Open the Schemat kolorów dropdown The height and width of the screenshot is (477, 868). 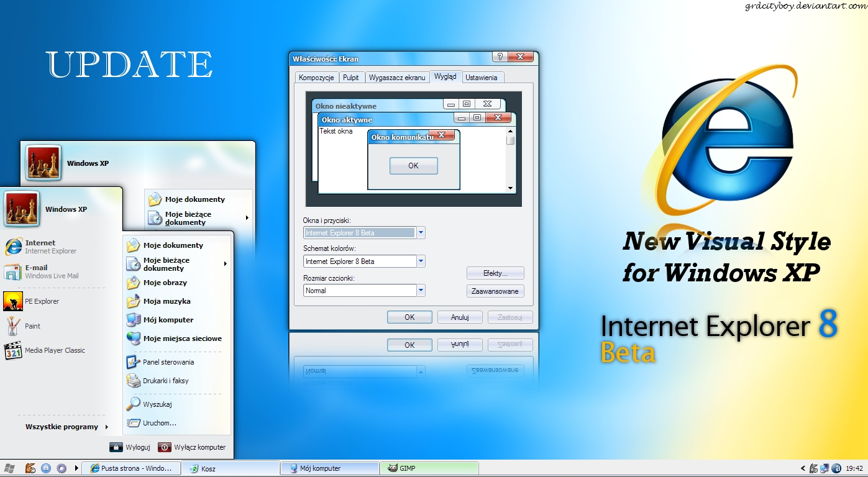pyautogui.click(x=421, y=261)
